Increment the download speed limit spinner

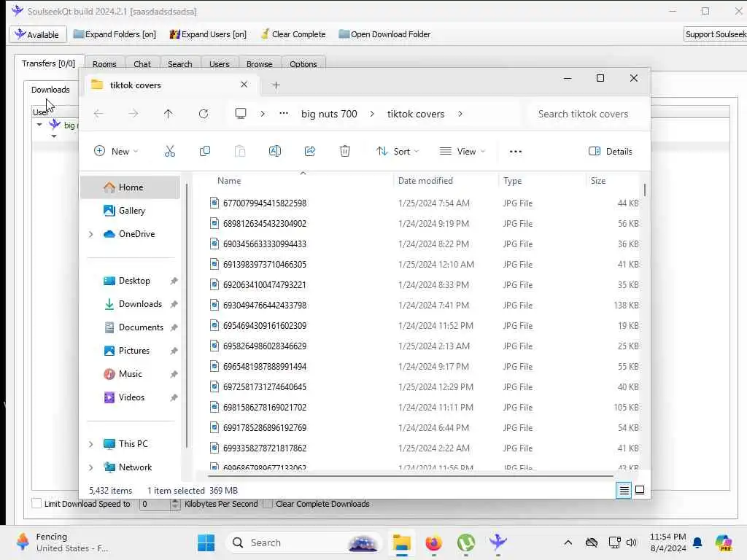[x=175, y=501]
